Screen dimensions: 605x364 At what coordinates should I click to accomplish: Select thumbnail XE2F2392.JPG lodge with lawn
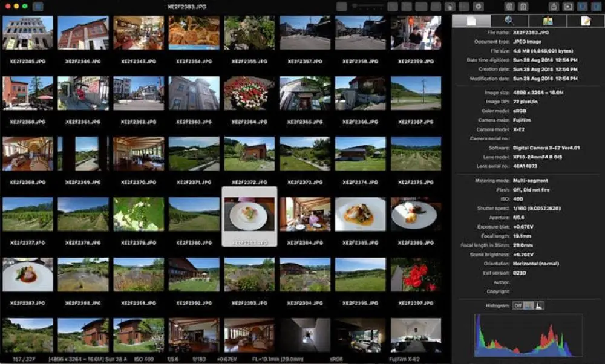[x=194, y=275]
